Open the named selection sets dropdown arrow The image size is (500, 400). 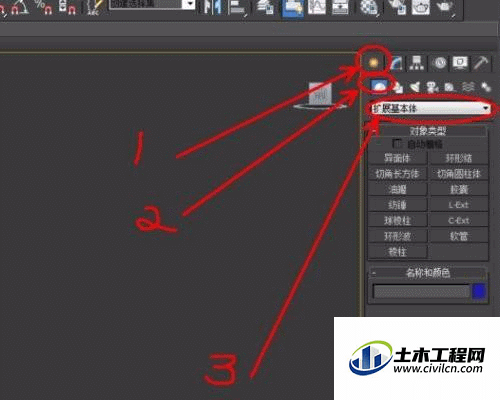190,4
